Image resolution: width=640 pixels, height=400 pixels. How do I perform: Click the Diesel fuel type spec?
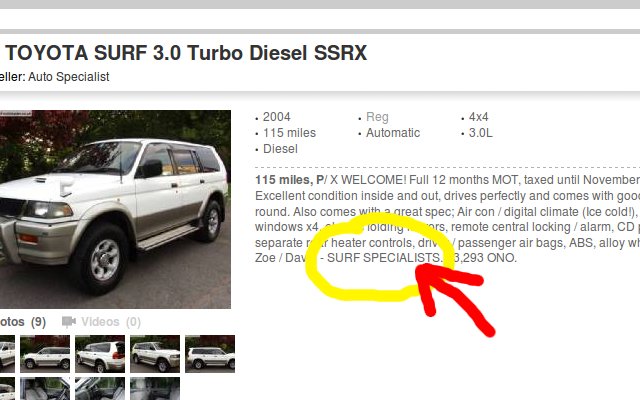pyautogui.click(x=280, y=149)
